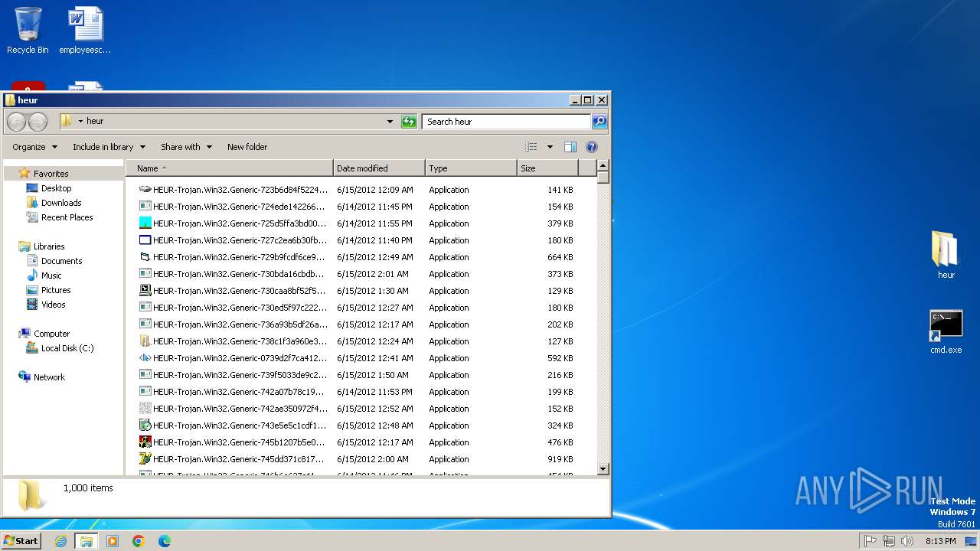Select Libraries in navigation pane
Viewport: 980px width, 551px height.
coord(49,246)
